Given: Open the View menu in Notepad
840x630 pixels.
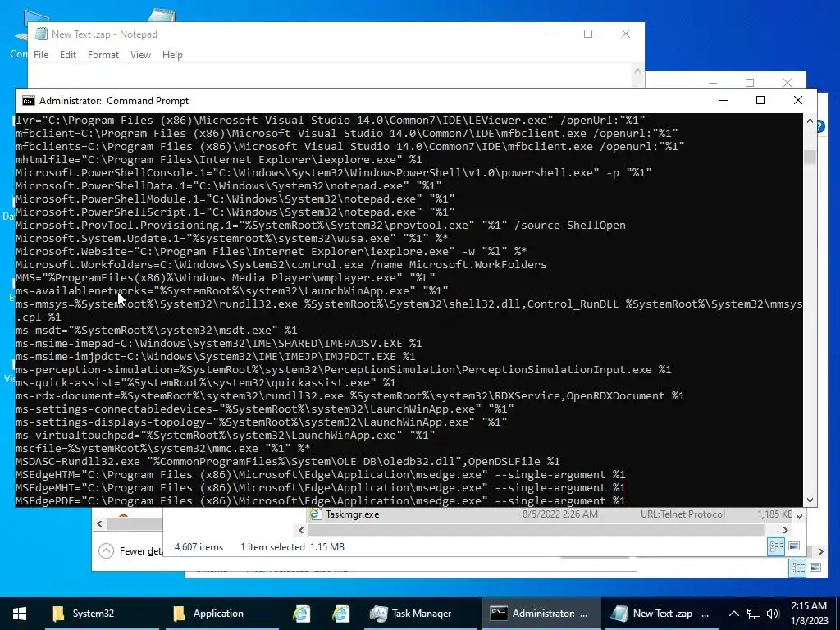Looking at the screenshot, I should [x=140, y=55].
